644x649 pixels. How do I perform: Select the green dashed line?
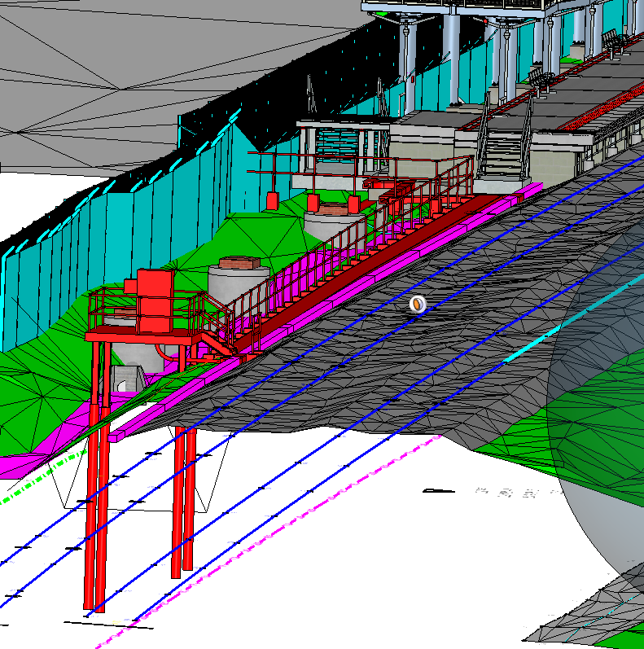[42, 477]
